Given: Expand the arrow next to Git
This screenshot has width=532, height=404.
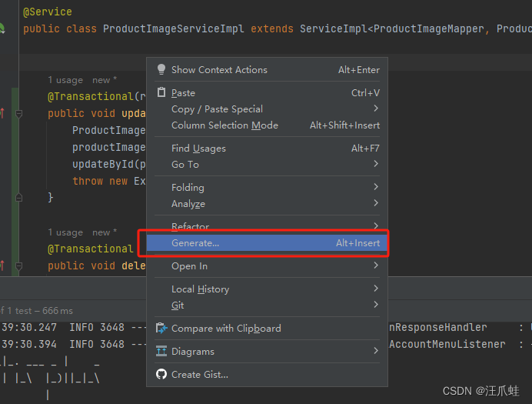Looking at the screenshot, I should click(376, 305).
